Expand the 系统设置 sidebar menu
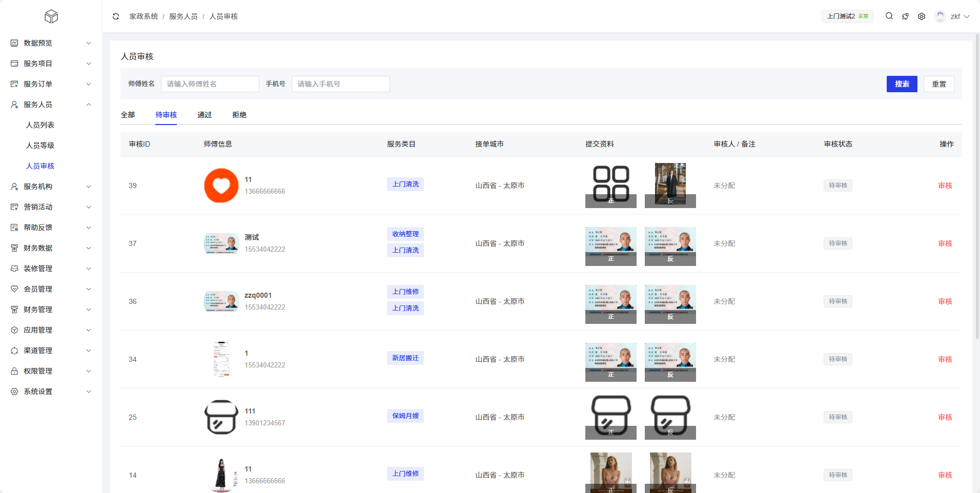The width and height of the screenshot is (980, 493). pyautogui.click(x=51, y=392)
